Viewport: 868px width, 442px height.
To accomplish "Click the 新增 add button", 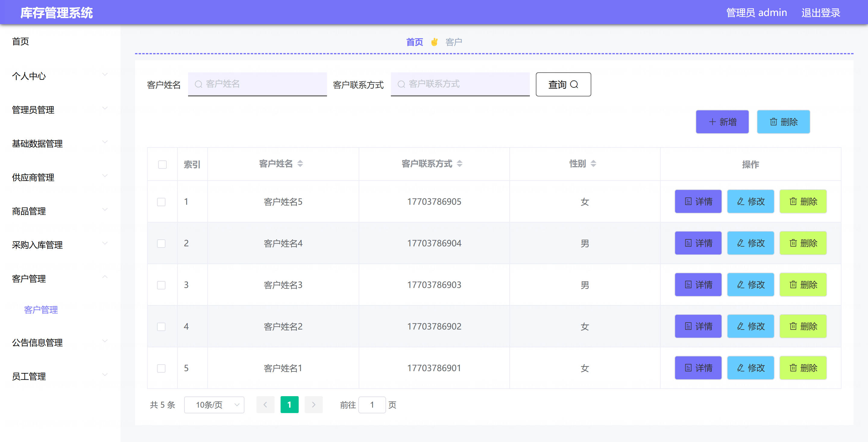I will (x=722, y=122).
